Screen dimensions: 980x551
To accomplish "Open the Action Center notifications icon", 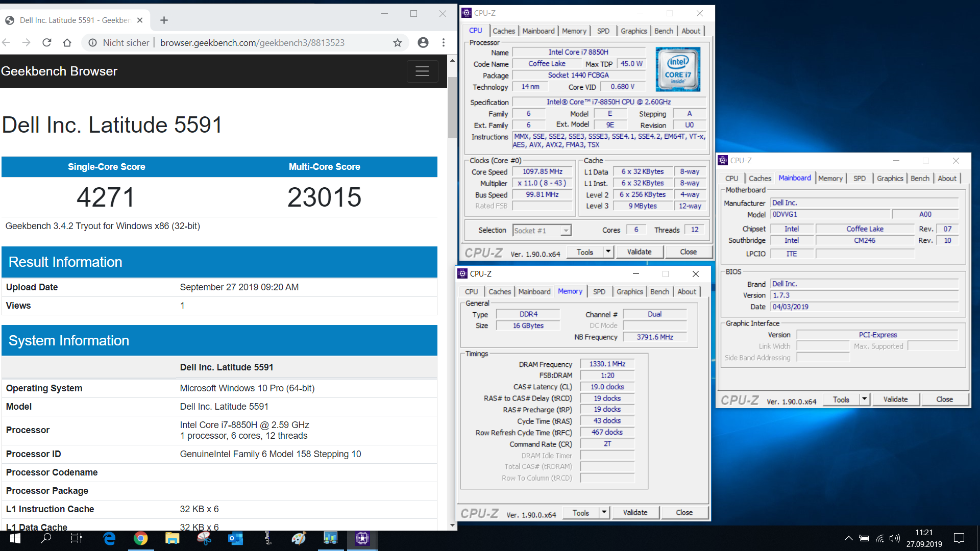I will tap(959, 538).
